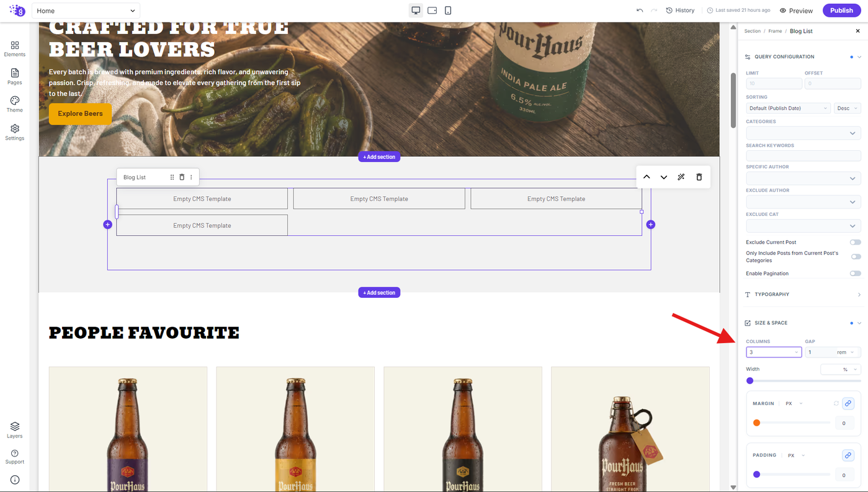Image resolution: width=868 pixels, height=492 pixels.
Task: Switch to mobile device preview icon
Action: (x=448, y=11)
